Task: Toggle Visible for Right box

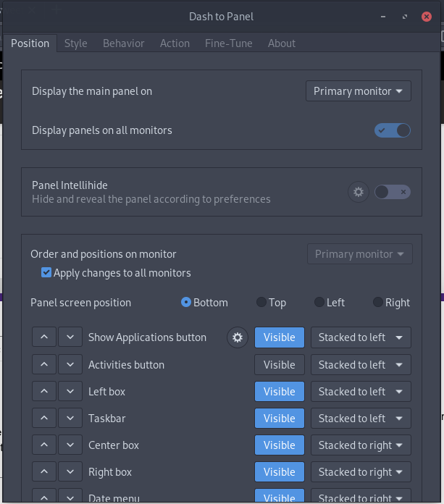Action: coord(280,472)
